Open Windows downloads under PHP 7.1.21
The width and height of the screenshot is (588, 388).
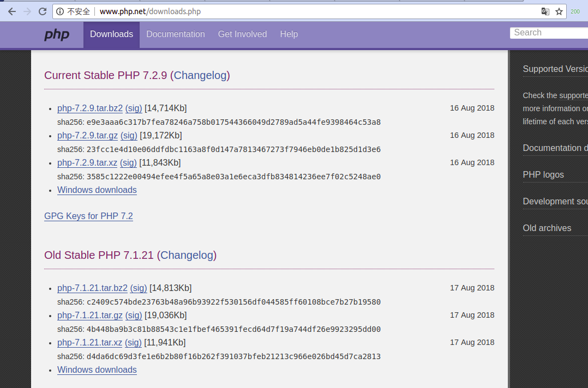tap(97, 369)
